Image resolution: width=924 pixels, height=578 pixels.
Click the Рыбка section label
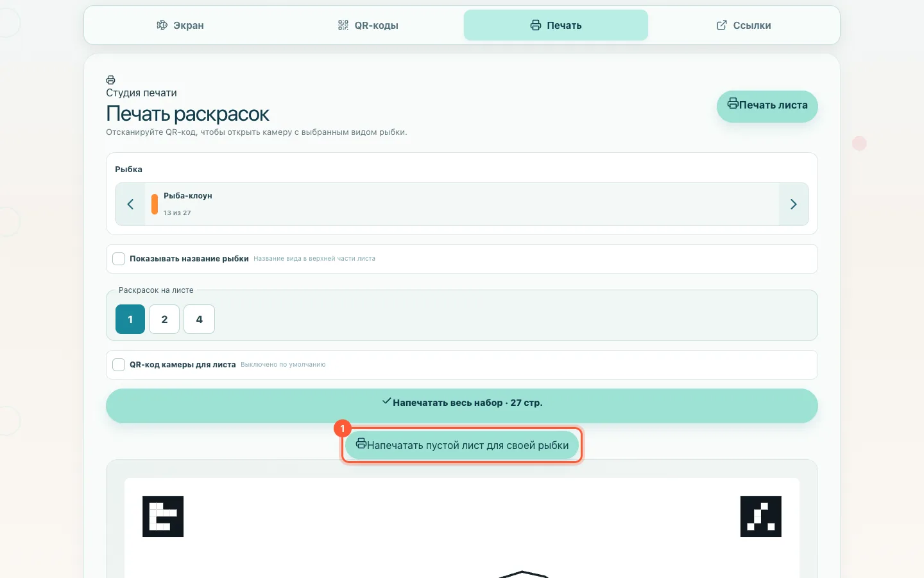tap(128, 170)
